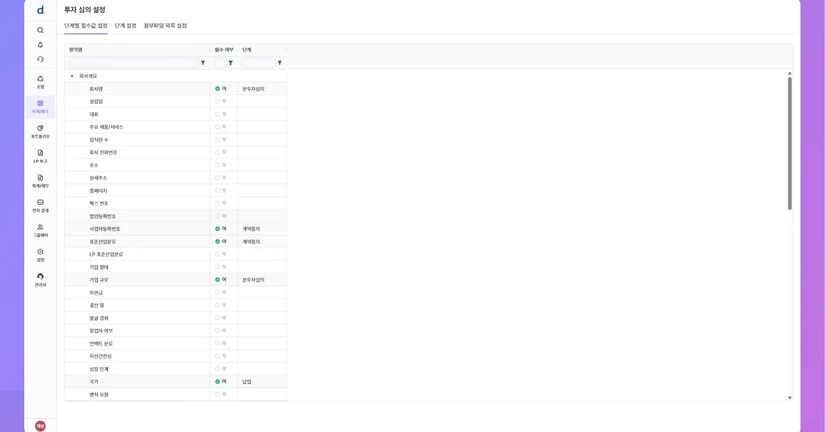Screen dimensions: 825x432
Task: Toggle required status for 기업 규모 row
Action: click(x=217, y=280)
